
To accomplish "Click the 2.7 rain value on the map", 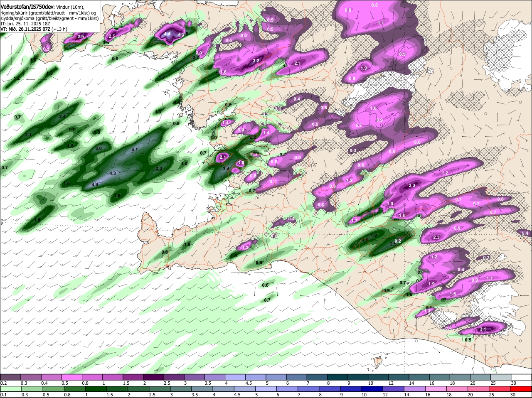I will 195,58.
